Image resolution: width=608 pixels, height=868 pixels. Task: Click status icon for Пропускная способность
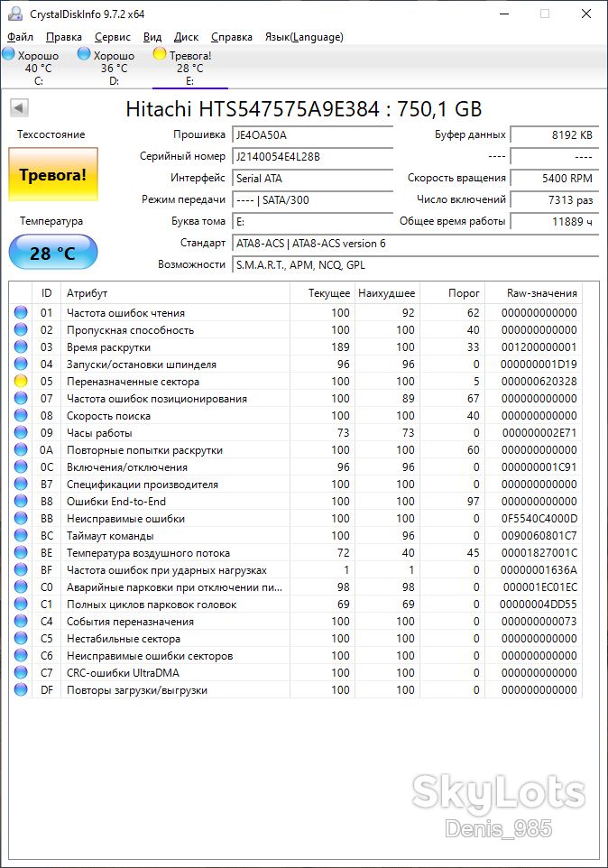pos(21,329)
